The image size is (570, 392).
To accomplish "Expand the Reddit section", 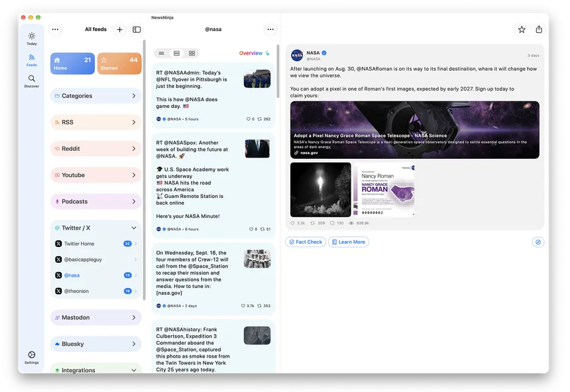I will click(95, 148).
